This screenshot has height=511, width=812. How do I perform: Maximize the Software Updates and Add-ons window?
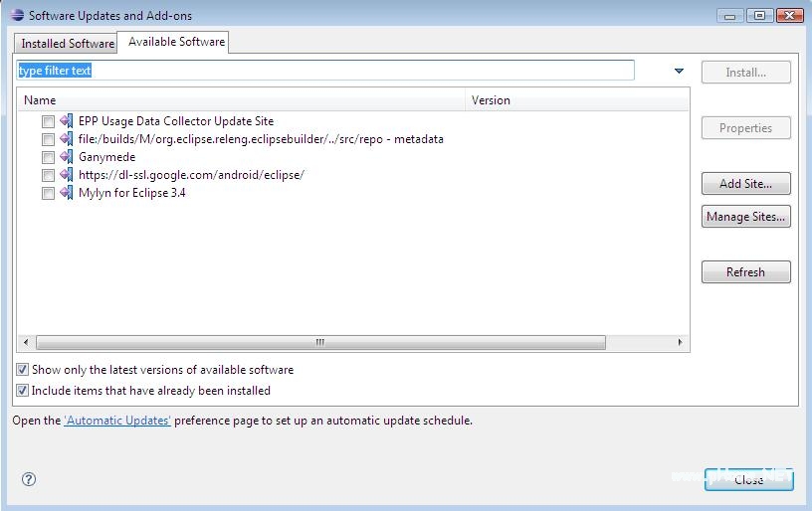pyautogui.click(x=759, y=16)
